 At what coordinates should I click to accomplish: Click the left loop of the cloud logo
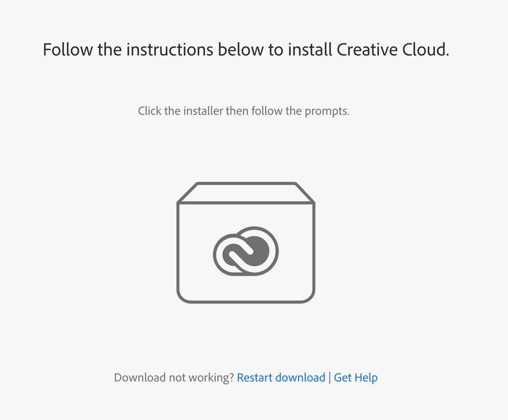click(228, 254)
